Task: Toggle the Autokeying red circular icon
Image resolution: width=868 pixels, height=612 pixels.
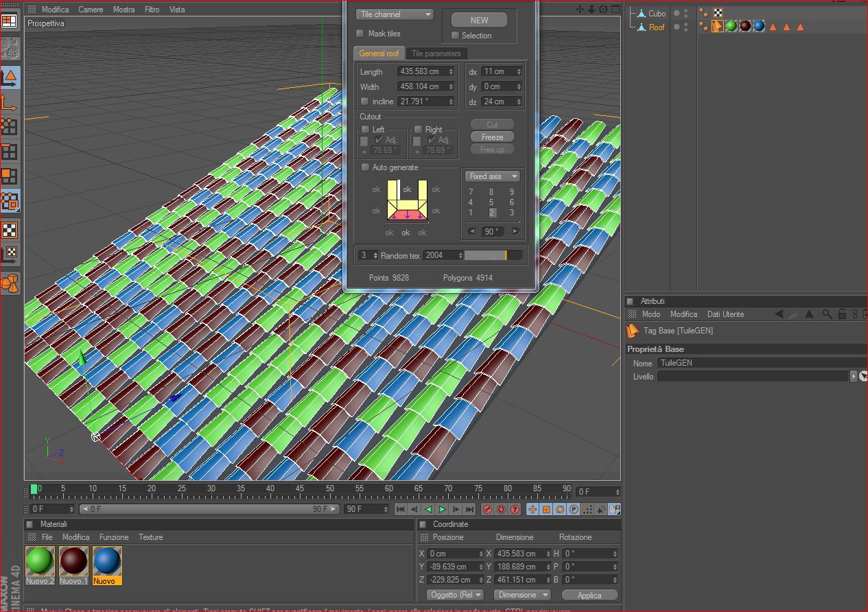Action: [x=501, y=509]
